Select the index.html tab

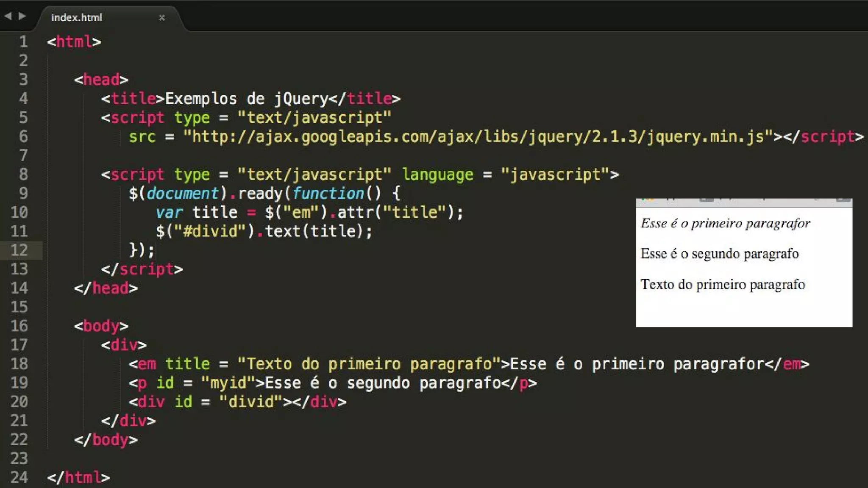coord(77,17)
